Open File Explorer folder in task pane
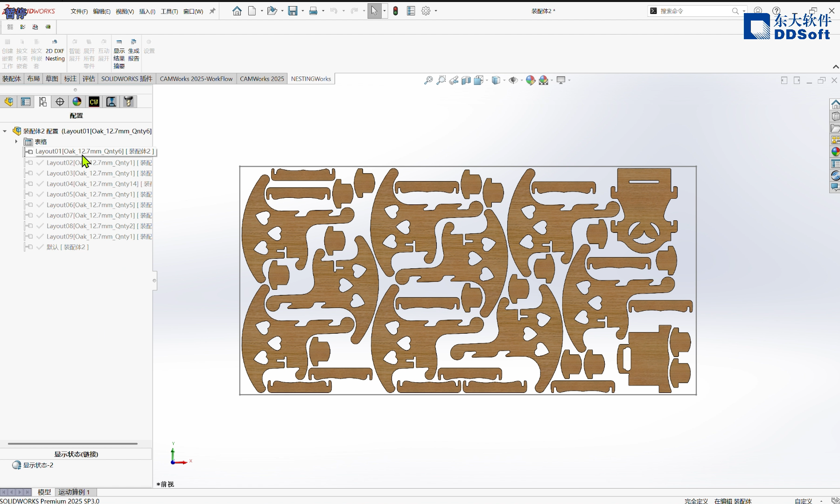Screen dimensions: 840x504 (x=835, y=128)
